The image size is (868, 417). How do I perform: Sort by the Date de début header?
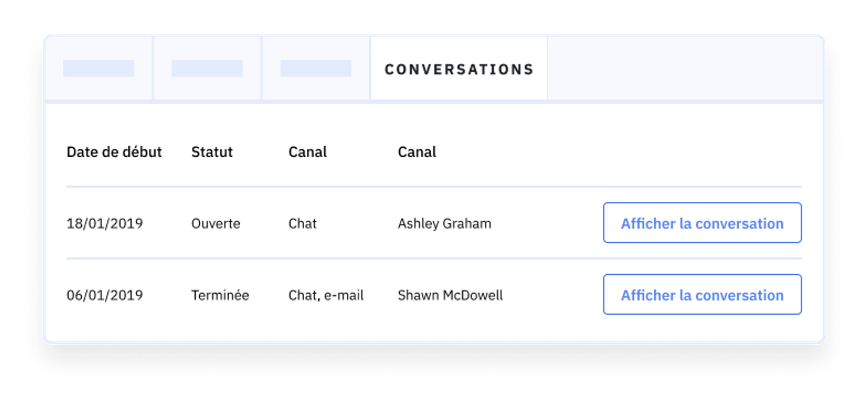pos(114,152)
